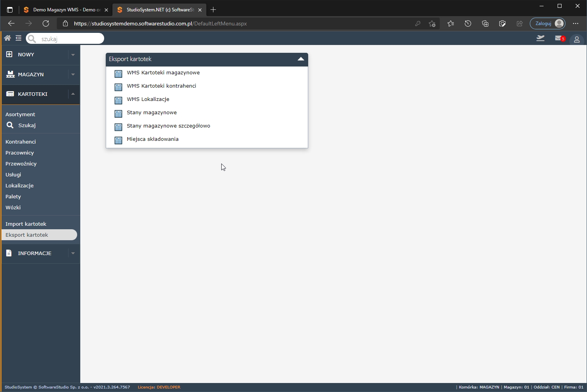
Task: Close the StudioSystem.NET tab
Action: click(200, 10)
